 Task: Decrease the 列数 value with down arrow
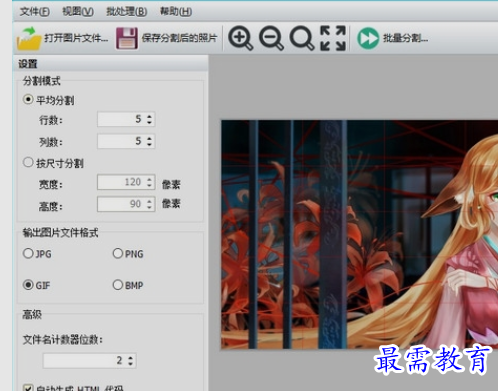[x=149, y=144]
